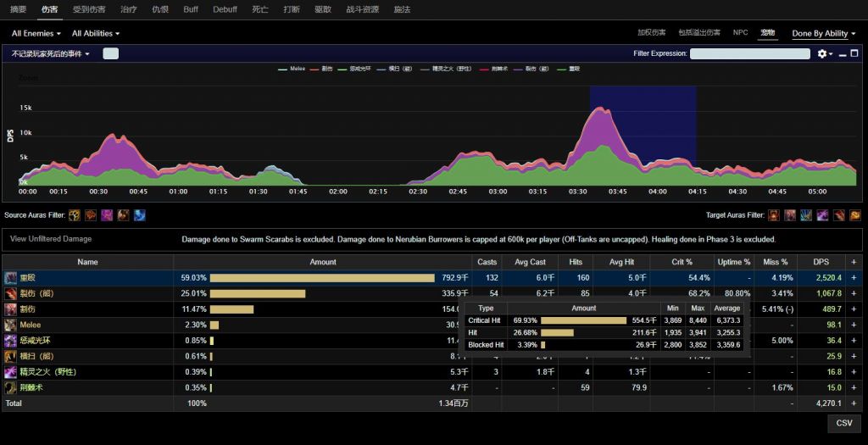Screen dimensions: 868x445
Task: Open the All Enemies dropdown
Action: (36, 34)
